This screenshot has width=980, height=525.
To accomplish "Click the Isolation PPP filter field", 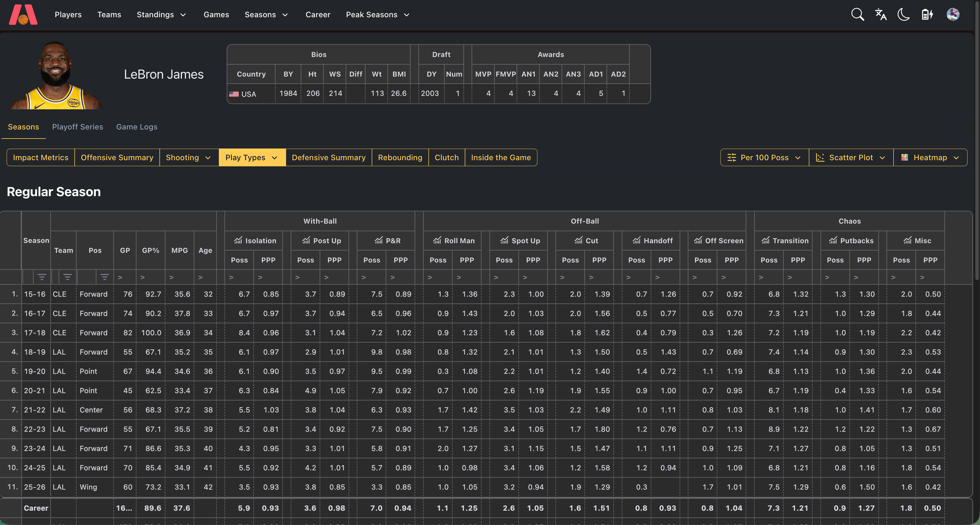I will click(268, 277).
